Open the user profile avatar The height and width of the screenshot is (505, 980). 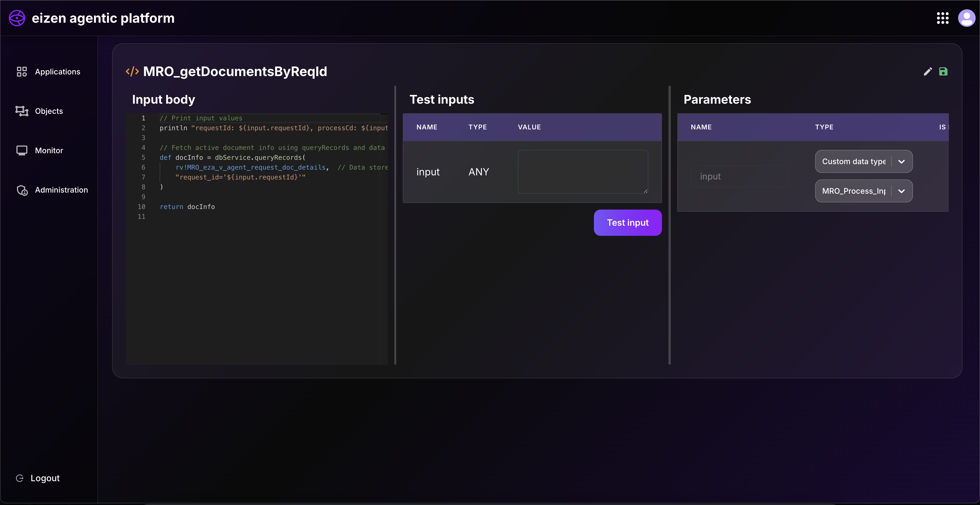point(966,18)
